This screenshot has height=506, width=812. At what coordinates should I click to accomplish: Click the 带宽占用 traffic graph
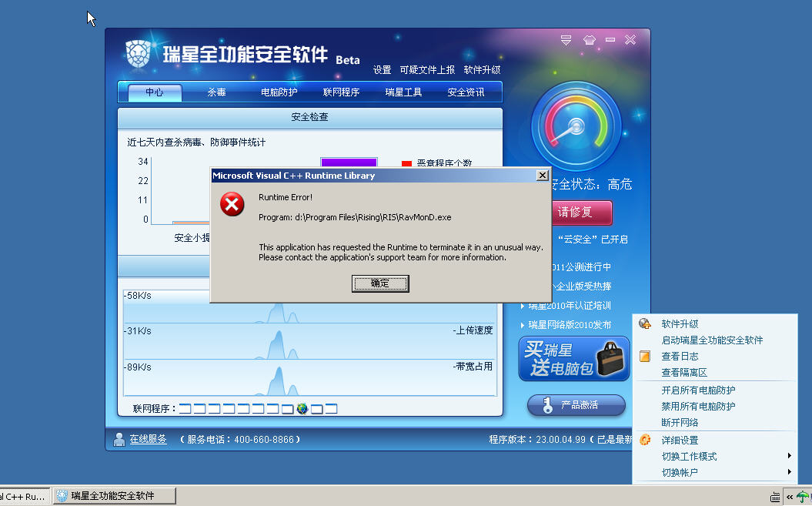tap(309, 377)
